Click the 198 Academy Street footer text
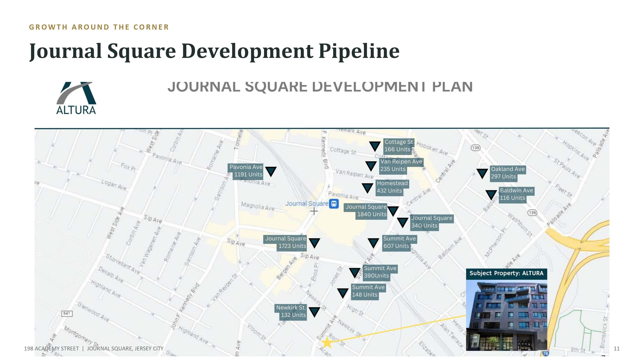The width and height of the screenshot is (644, 362). [x=94, y=348]
